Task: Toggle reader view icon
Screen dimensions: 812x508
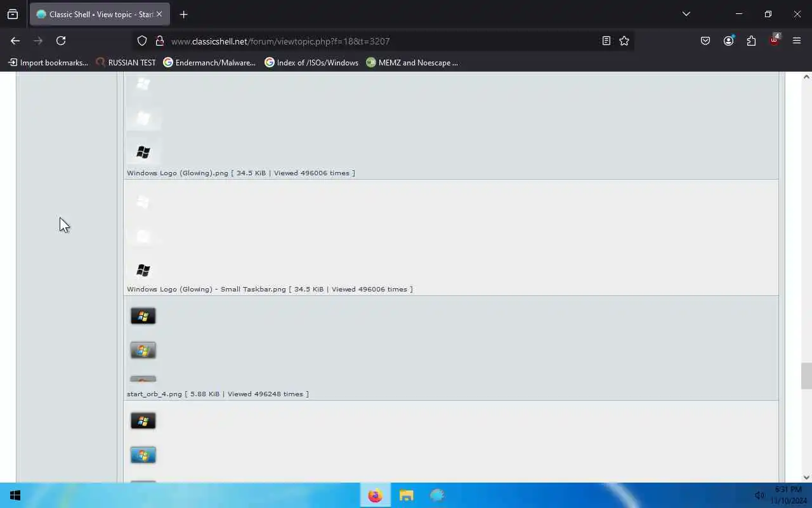Action: (x=606, y=41)
